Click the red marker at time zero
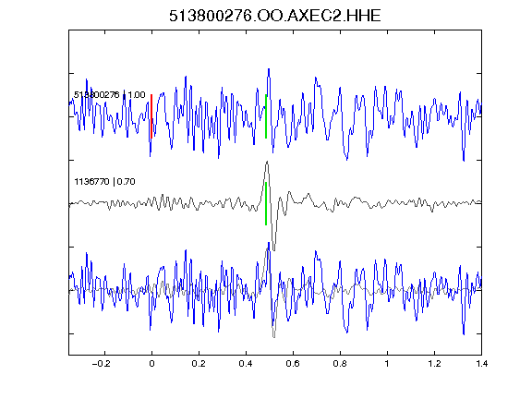532x399 pixels. pyautogui.click(x=151, y=116)
